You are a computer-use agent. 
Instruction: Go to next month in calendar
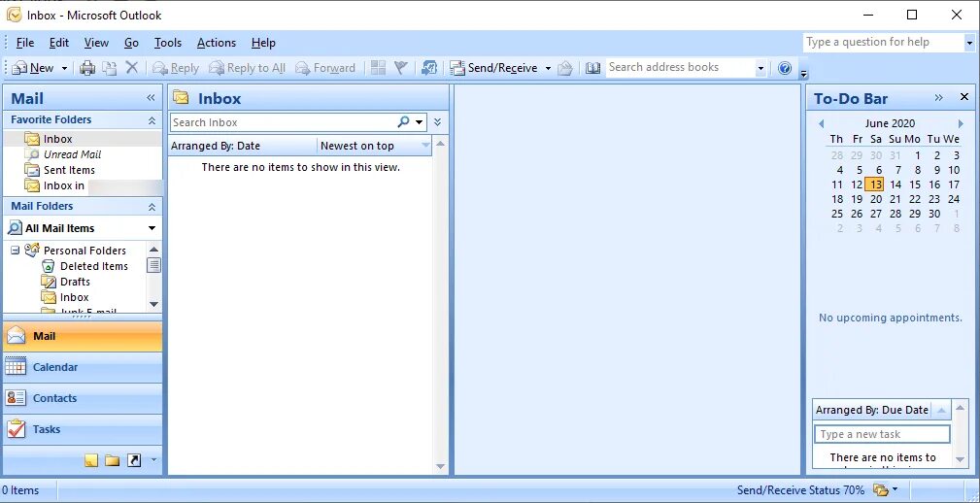tap(962, 123)
